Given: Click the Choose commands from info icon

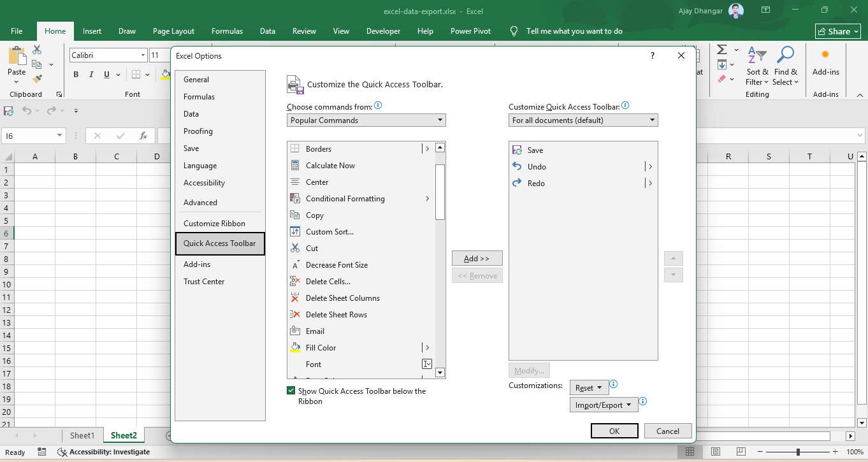Looking at the screenshot, I should pos(379,106).
